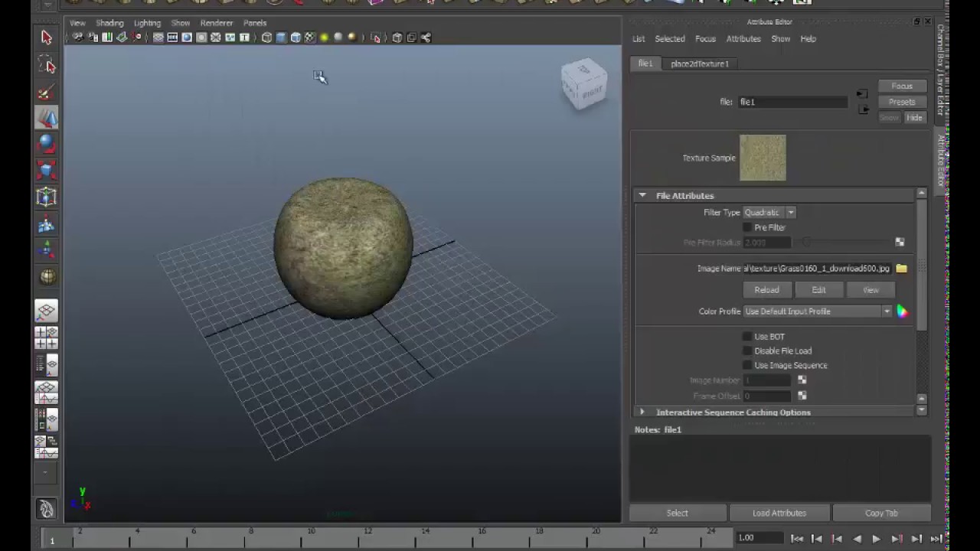
Task: Open the Filter Type Quadratic dropdown
Action: point(769,213)
